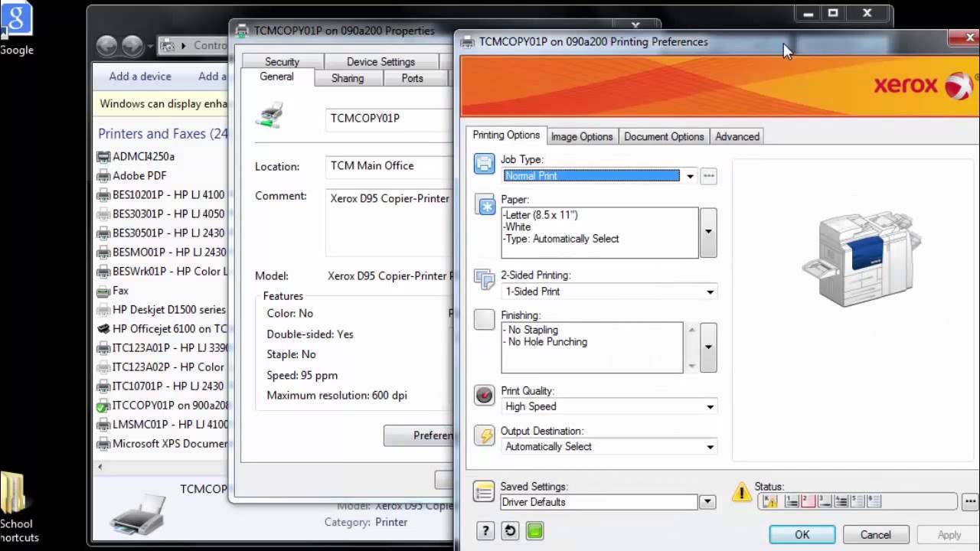Select LMSMC01P - HP LJ 4100 printer
The width and height of the screenshot is (980, 551).
162,425
